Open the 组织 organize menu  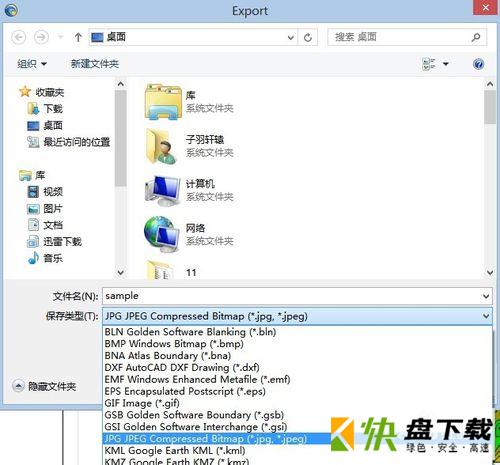[x=32, y=63]
